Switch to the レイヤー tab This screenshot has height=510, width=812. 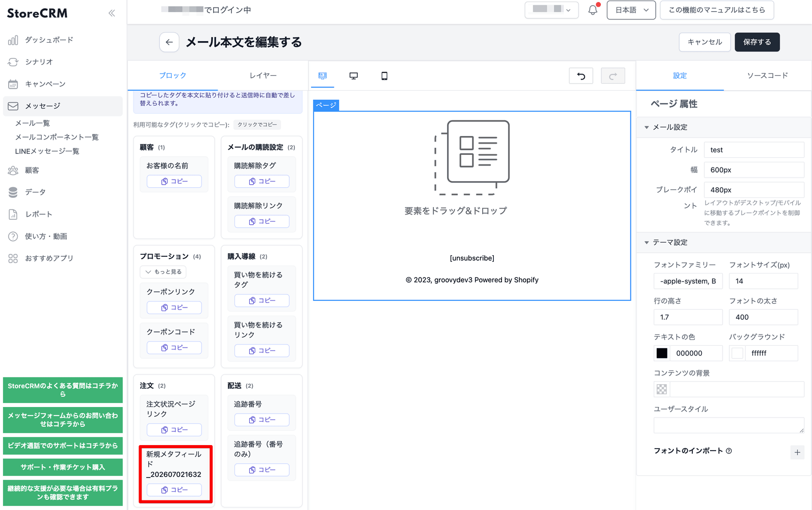(263, 76)
